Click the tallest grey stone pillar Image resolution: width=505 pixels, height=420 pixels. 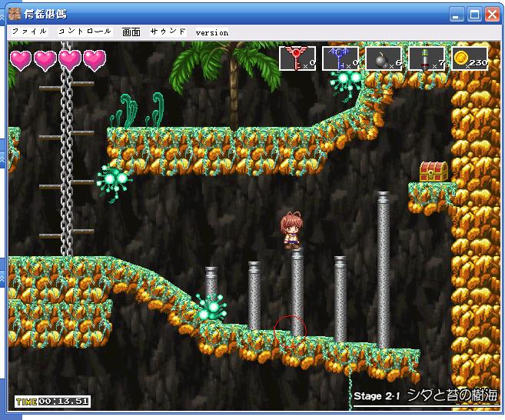tap(384, 269)
